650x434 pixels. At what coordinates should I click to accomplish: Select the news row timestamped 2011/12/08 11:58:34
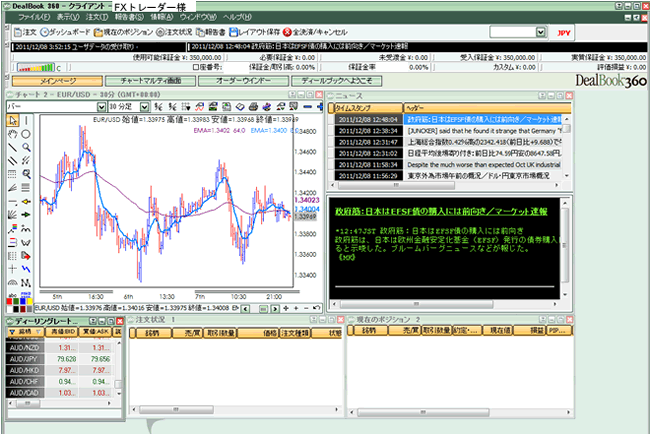(447, 165)
